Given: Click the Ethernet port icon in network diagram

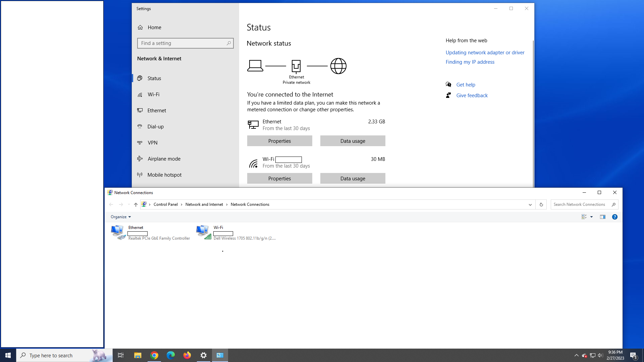Looking at the screenshot, I should point(296,66).
